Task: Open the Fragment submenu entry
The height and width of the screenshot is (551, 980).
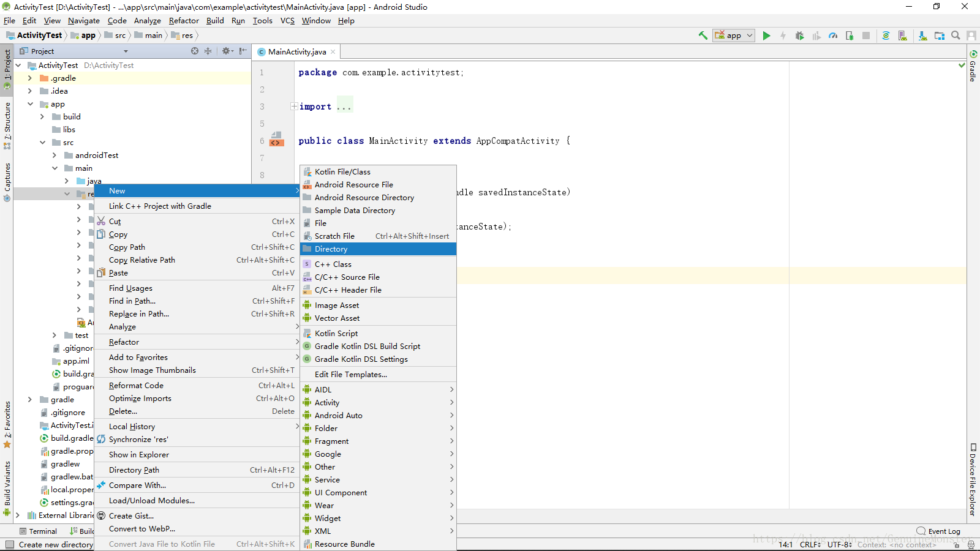Action: (378, 441)
